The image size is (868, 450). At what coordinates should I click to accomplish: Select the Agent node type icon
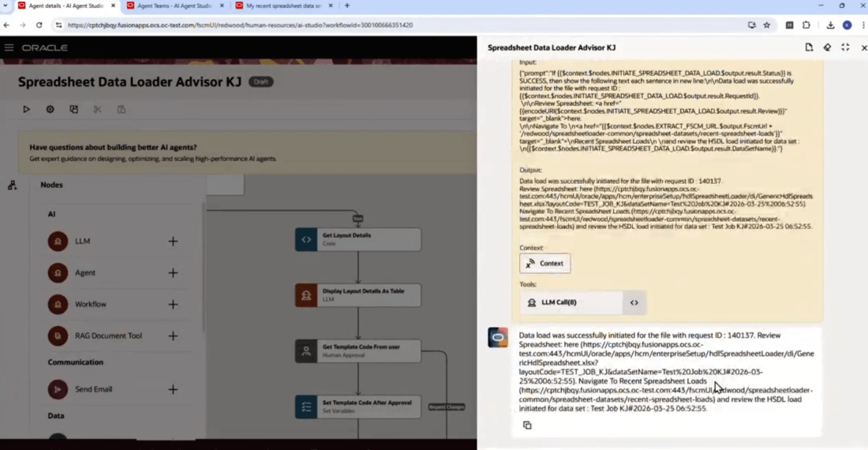pos(58,273)
